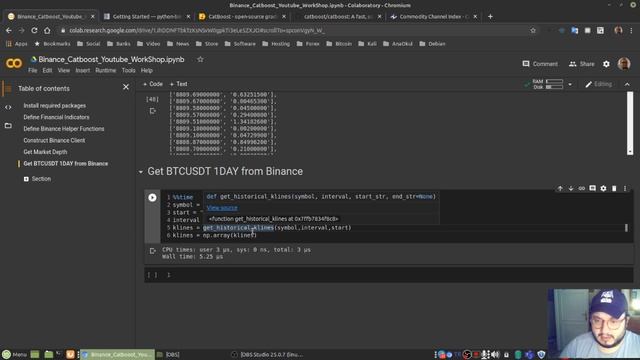Go to Get Market Depth section
Viewport: 640px width, 360px height.
point(45,152)
